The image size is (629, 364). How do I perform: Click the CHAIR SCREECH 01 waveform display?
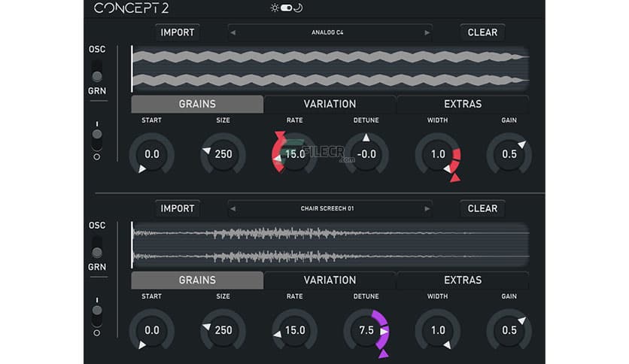(330, 244)
